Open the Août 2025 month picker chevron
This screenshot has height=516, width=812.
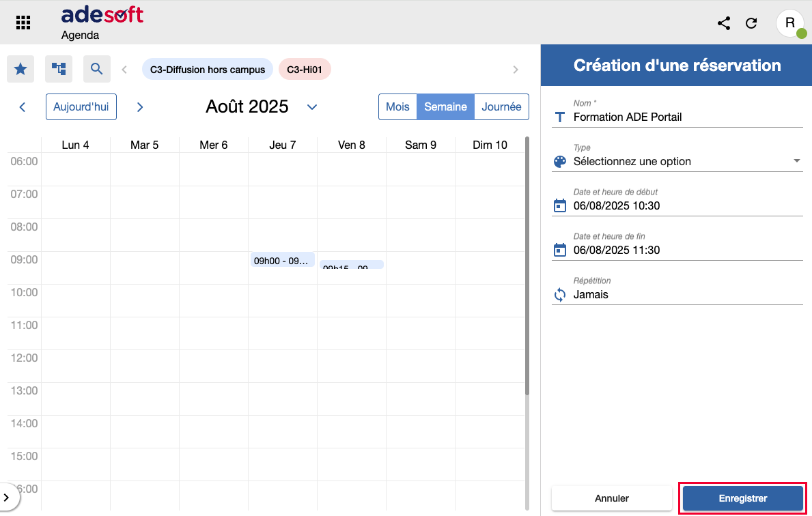312,107
